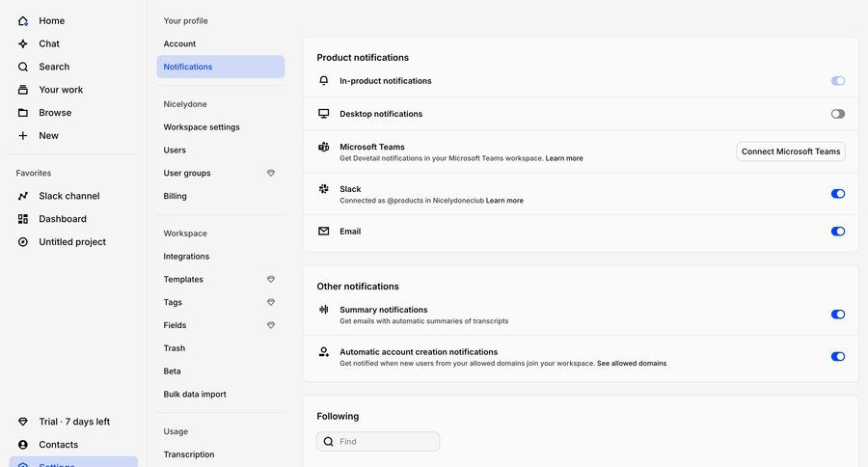868x467 pixels.
Task: Disable Email notifications toggle
Action: [837, 232]
